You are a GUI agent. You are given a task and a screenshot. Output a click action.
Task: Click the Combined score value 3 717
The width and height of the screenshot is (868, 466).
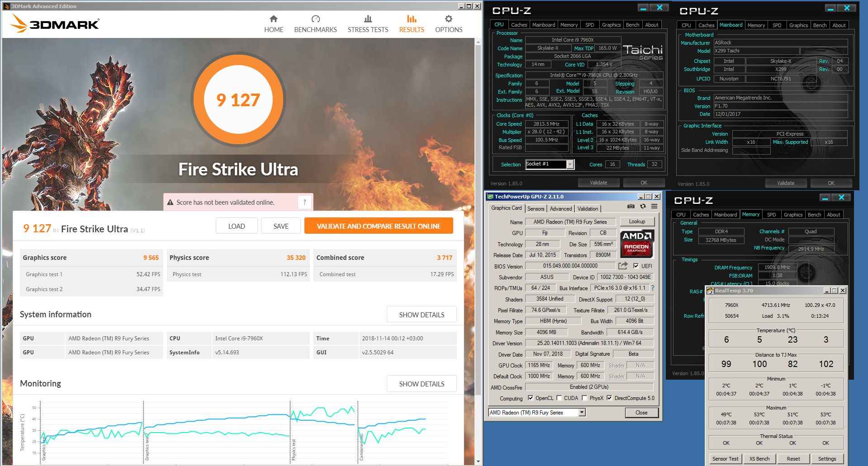click(x=444, y=258)
